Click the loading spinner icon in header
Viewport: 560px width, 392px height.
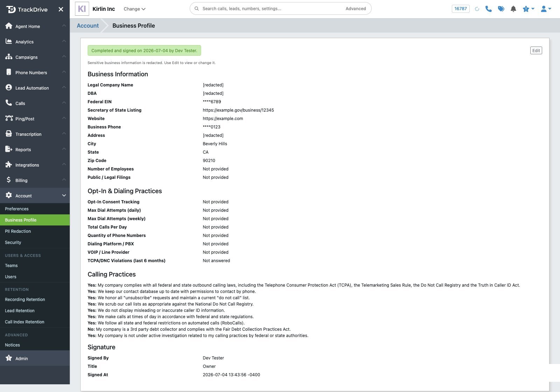[477, 9]
